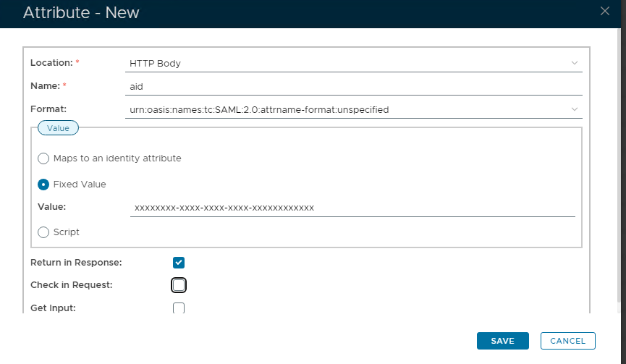Click the Format dropdown chevron arrow
Image resolution: width=626 pixels, height=364 pixels.
[575, 109]
